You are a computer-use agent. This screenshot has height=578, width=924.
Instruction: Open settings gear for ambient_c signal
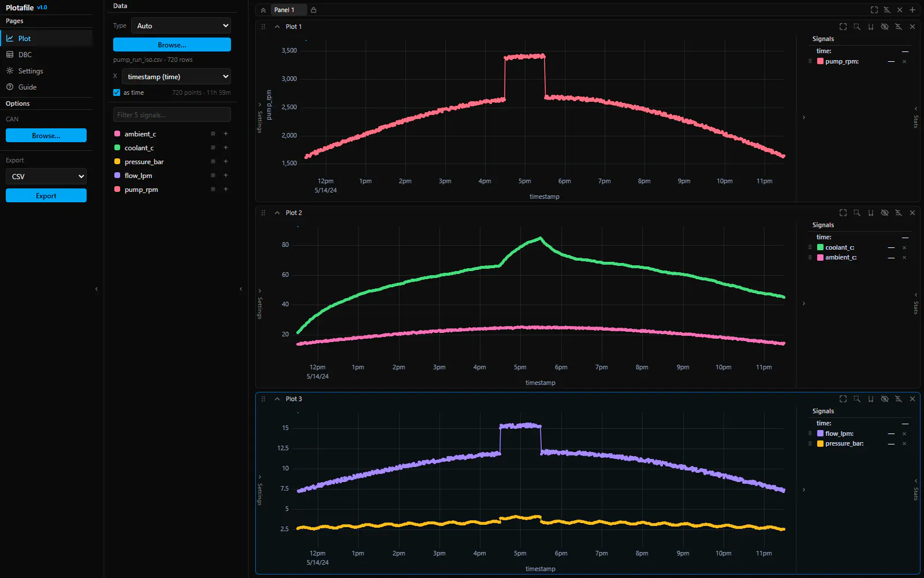click(x=213, y=134)
